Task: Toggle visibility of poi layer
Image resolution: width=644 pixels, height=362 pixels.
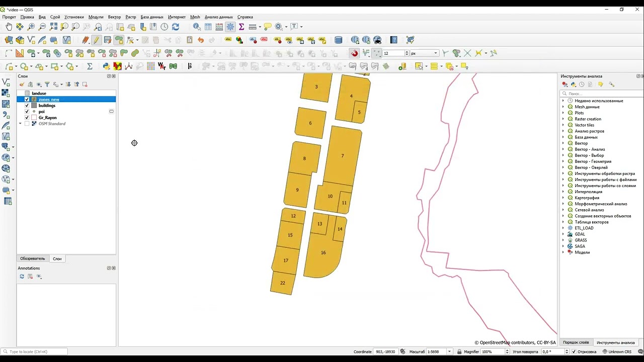Action: [27, 112]
